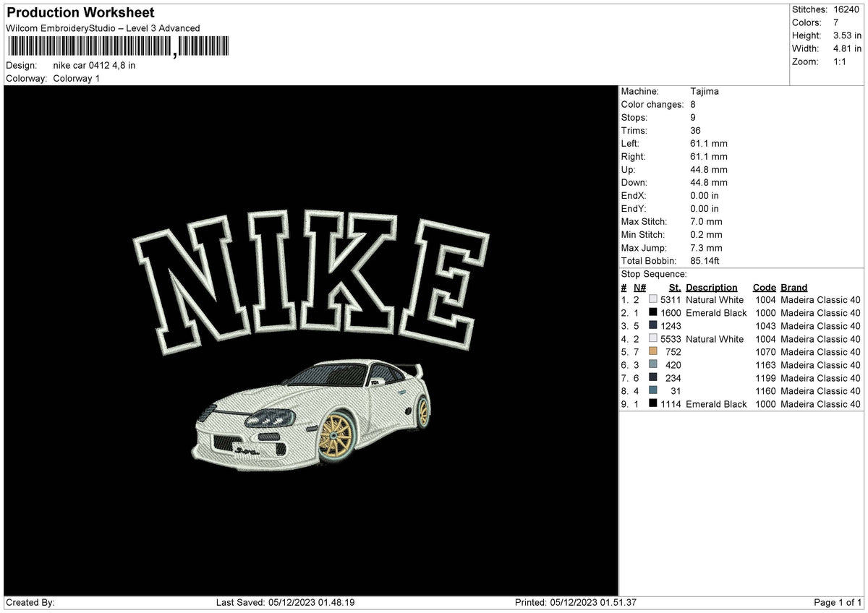Click the Max Stitch value 7.0 mm
Image resolution: width=868 pixels, height=613 pixels.
coord(706,222)
